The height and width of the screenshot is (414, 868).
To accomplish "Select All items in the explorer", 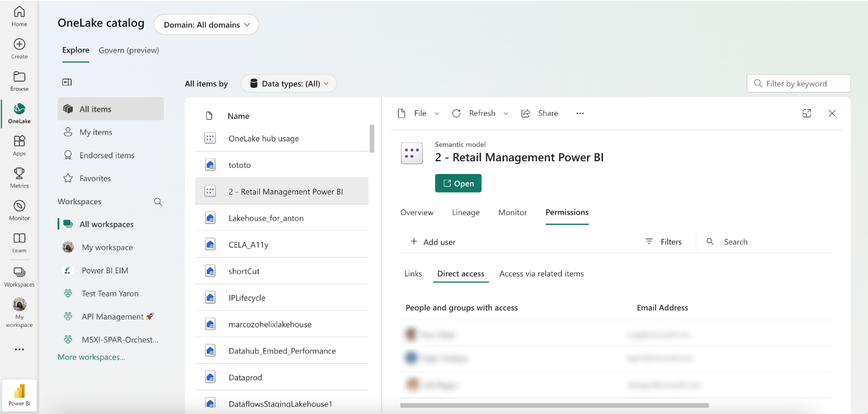I will coord(110,109).
